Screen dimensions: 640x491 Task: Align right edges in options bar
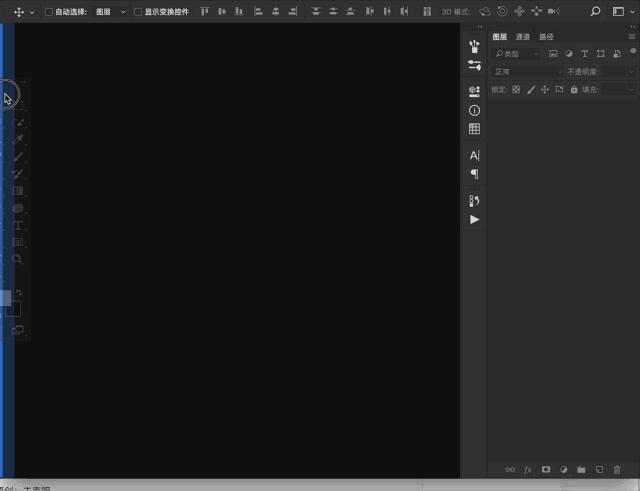click(x=293, y=11)
